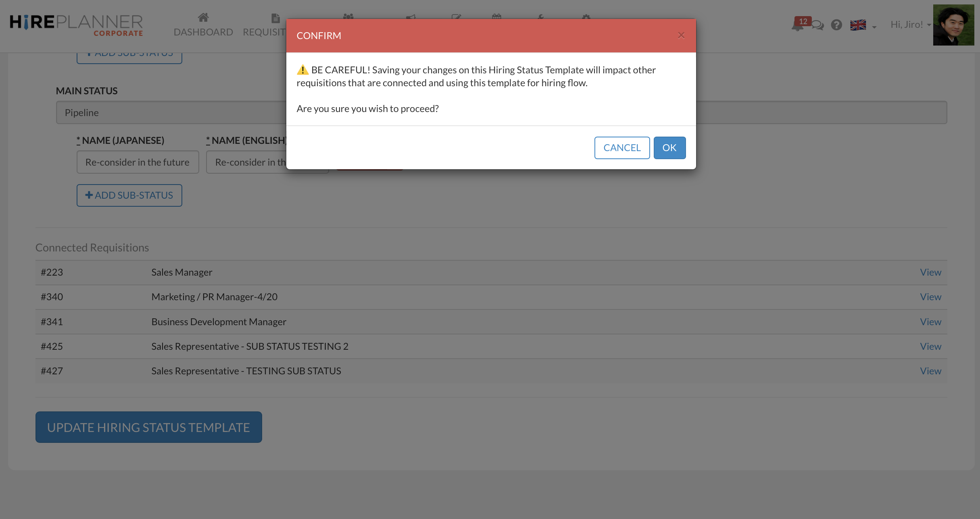Select DASHBOARD in the navigation bar

click(203, 32)
